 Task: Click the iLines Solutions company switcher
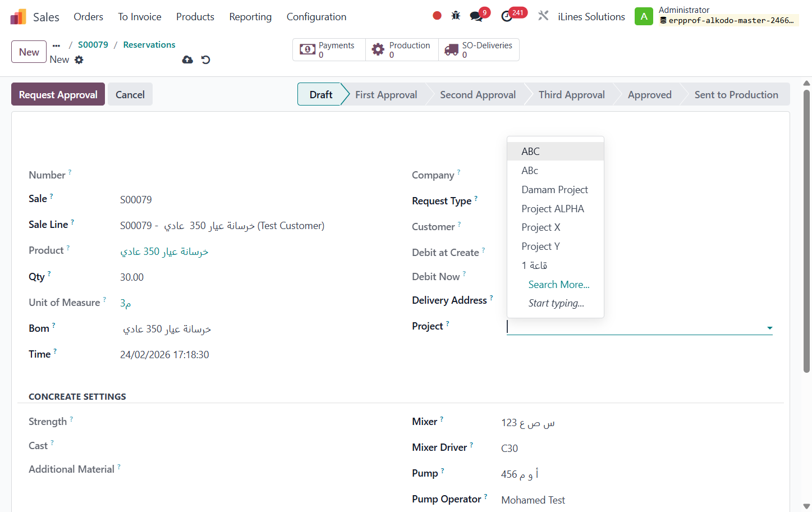591,17
